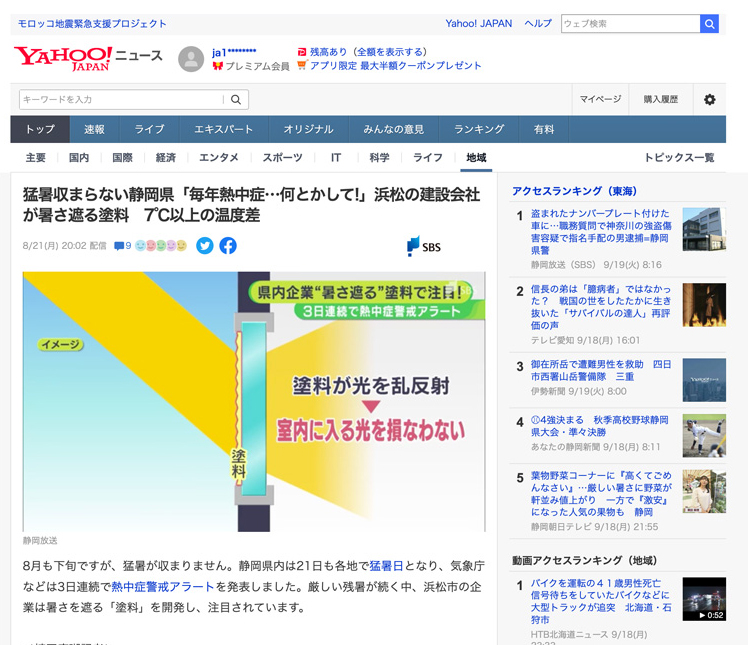The height and width of the screenshot is (645, 748).
Task: Open モロッコ地震緊急支援プロジェクト link
Action: click(92, 24)
